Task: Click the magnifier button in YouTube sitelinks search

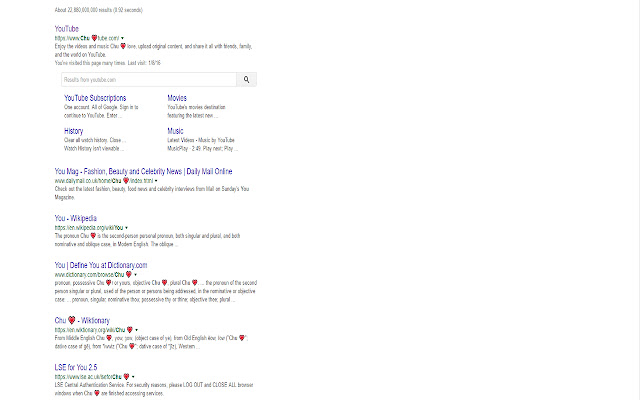Action: click(x=247, y=80)
